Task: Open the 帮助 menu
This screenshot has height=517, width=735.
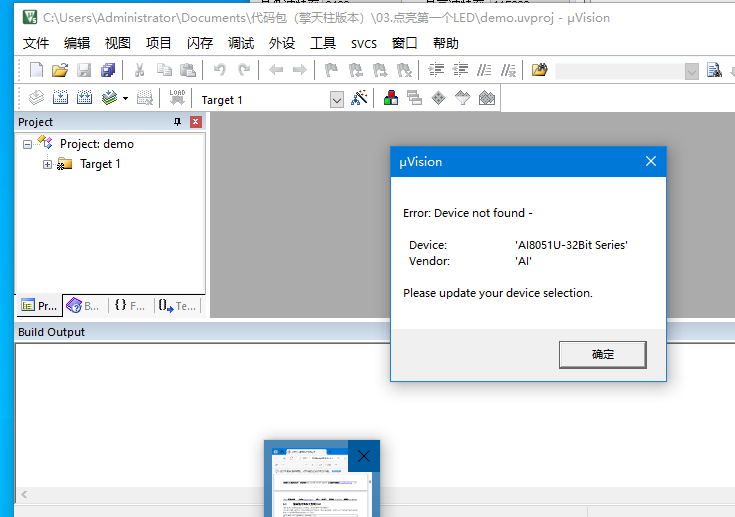Action: [446, 44]
